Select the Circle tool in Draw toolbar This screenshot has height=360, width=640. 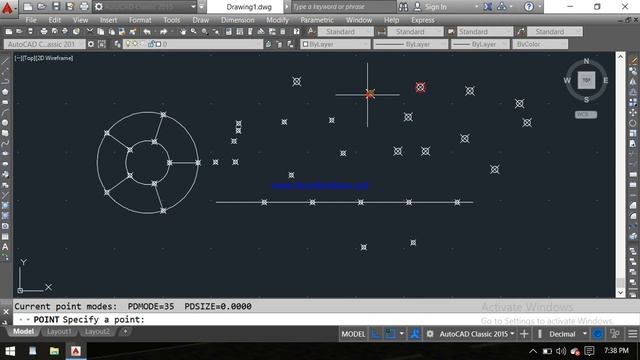point(5,122)
